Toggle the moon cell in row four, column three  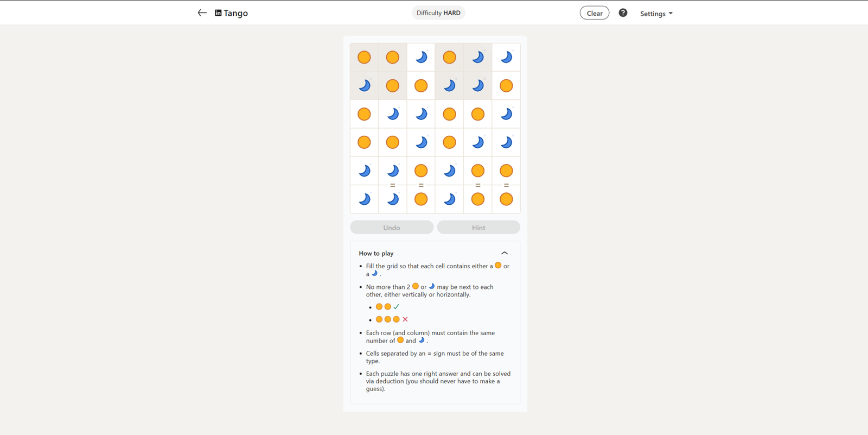pyautogui.click(x=421, y=142)
